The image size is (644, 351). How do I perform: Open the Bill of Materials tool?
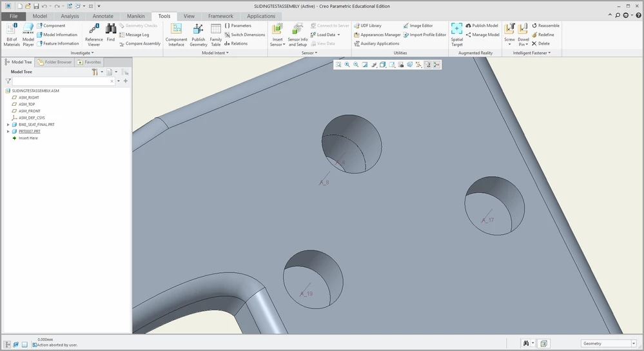coord(12,35)
